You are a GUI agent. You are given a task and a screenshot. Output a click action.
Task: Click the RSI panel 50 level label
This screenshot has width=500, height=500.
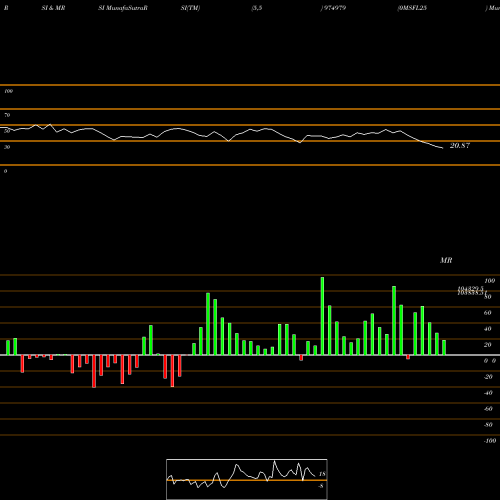click(x=7, y=131)
